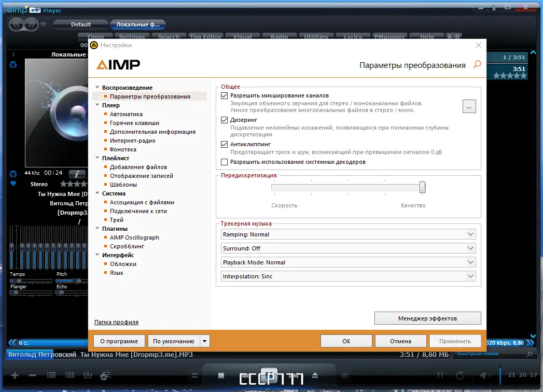The width and height of the screenshot is (543, 392).
Task: Click the disc playlist icon in bottom bar
Action: [105, 375]
